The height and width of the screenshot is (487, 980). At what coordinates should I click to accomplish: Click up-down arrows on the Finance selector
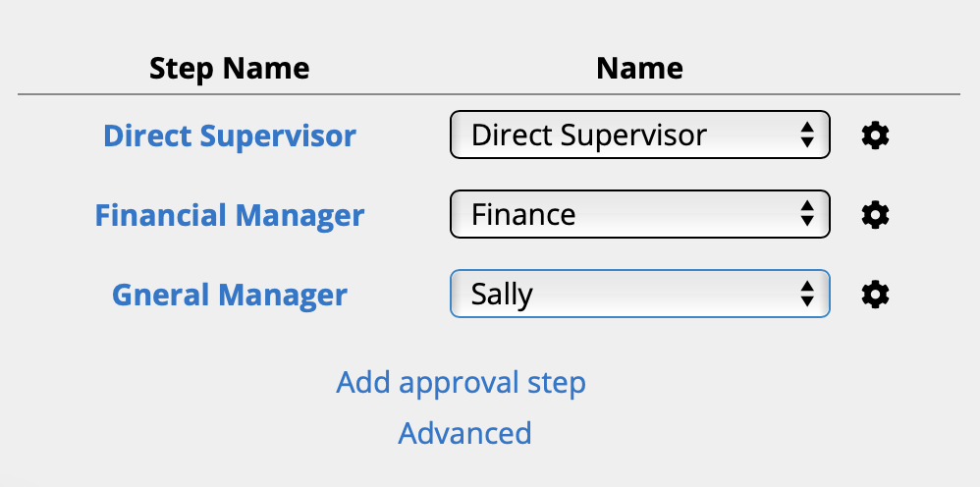point(806,214)
